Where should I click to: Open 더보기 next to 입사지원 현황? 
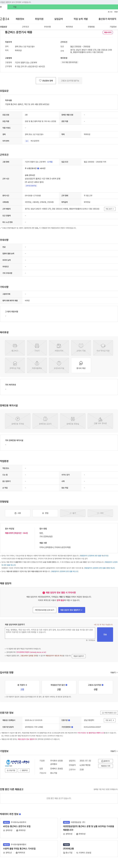[114, 672]
